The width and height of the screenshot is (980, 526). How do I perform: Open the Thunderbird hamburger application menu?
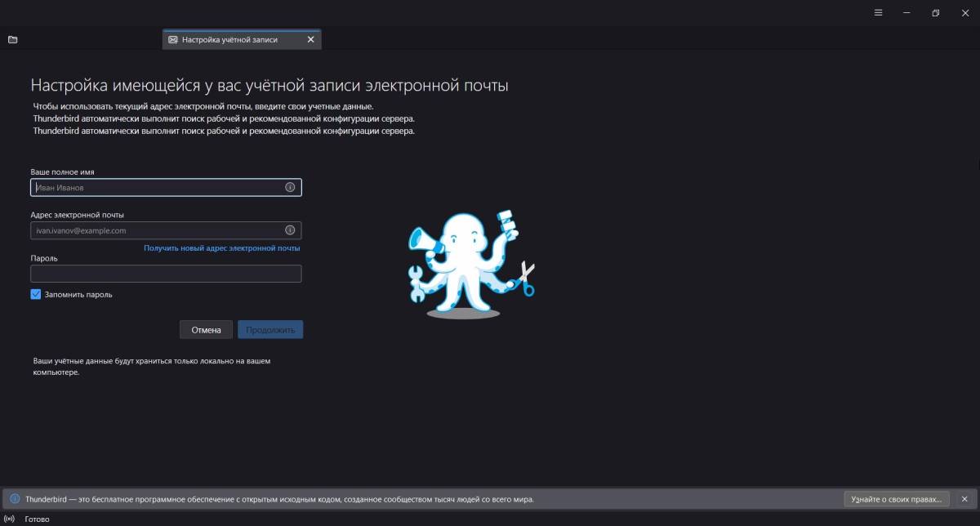(878, 13)
